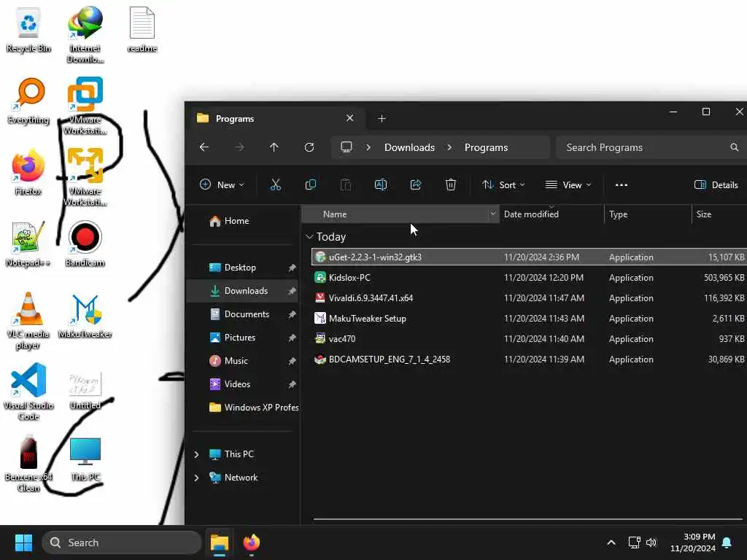
Task: Select the MakuTweaker desktop shortcut
Action: pyautogui.click(x=85, y=316)
